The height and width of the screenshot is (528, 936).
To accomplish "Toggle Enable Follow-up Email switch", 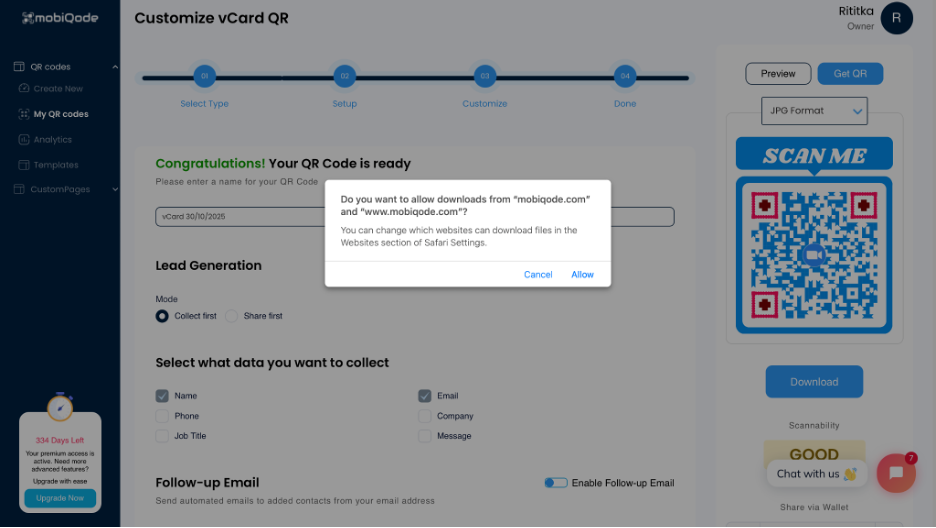I will 555,483.
